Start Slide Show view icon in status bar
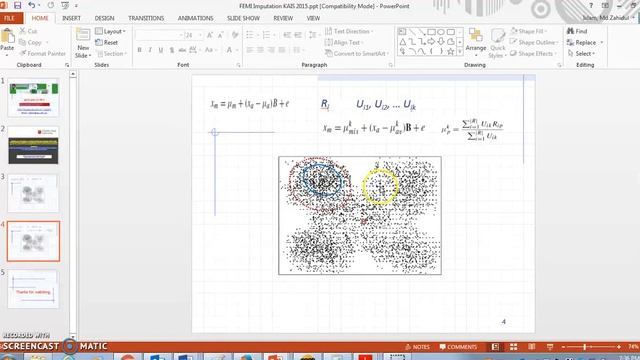Screen dimensions: 640x360 point(550,347)
